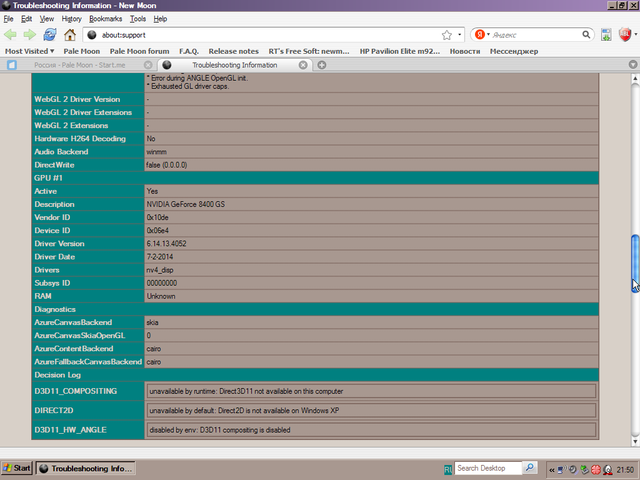This screenshot has height=480, width=640.
Task: Select the Troubleshooting Information tab
Action: pyautogui.click(x=235, y=65)
